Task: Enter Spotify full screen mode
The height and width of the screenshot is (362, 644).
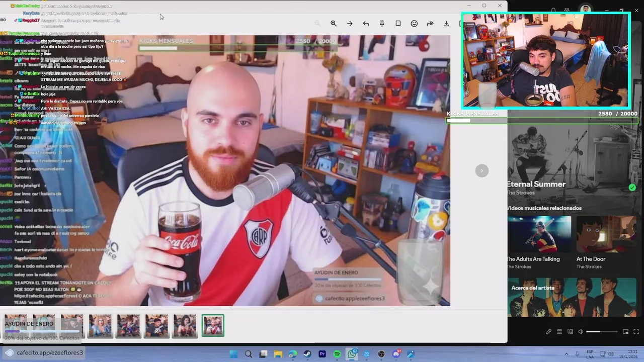Action: pos(636,332)
